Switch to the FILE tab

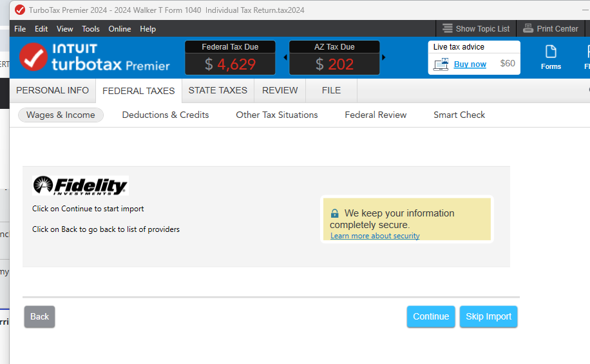pos(332,91)
